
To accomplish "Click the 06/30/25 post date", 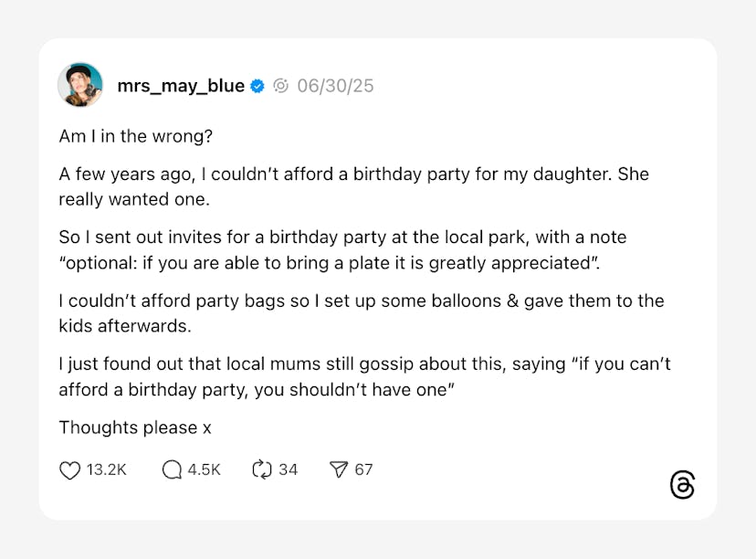I will click(x=335, y=86).
